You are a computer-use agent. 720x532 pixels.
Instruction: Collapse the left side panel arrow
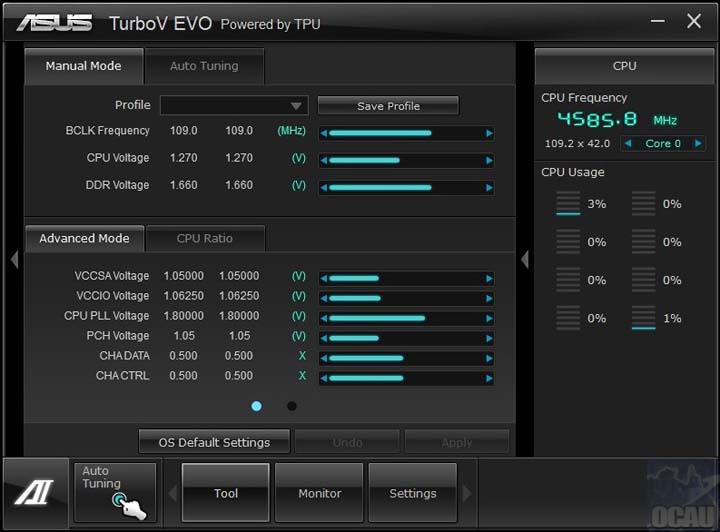[x=14, y=259]
